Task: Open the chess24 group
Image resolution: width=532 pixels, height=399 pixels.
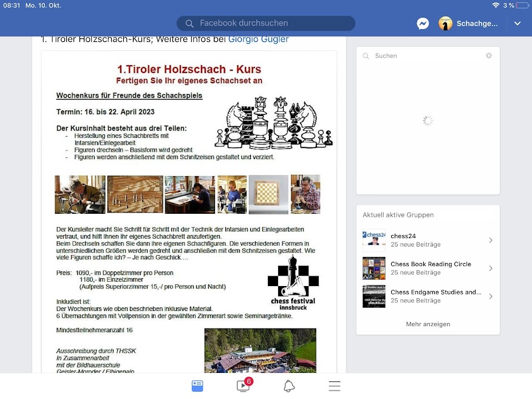Action: [428, 240]
